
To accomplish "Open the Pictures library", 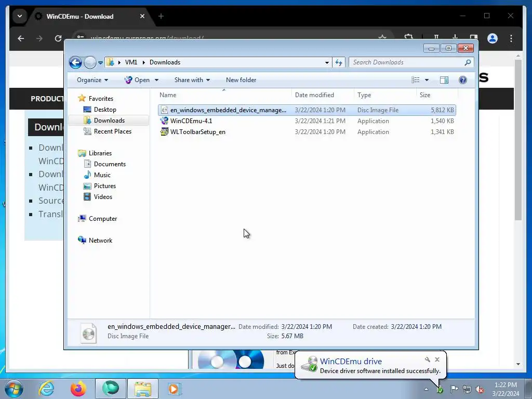I will tap(104, 186).
